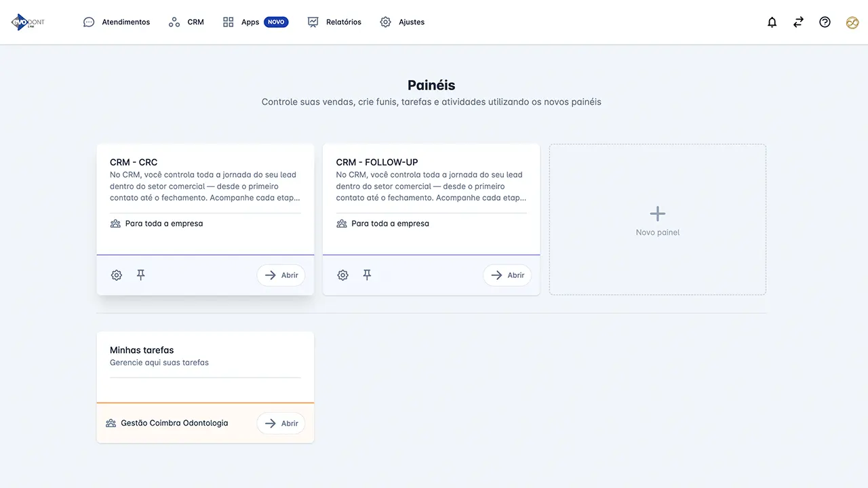Pin the CRM - FOLLOW-UP panel
The width and height of the screenshot is (868, 488).
click(x=367, y=275)
